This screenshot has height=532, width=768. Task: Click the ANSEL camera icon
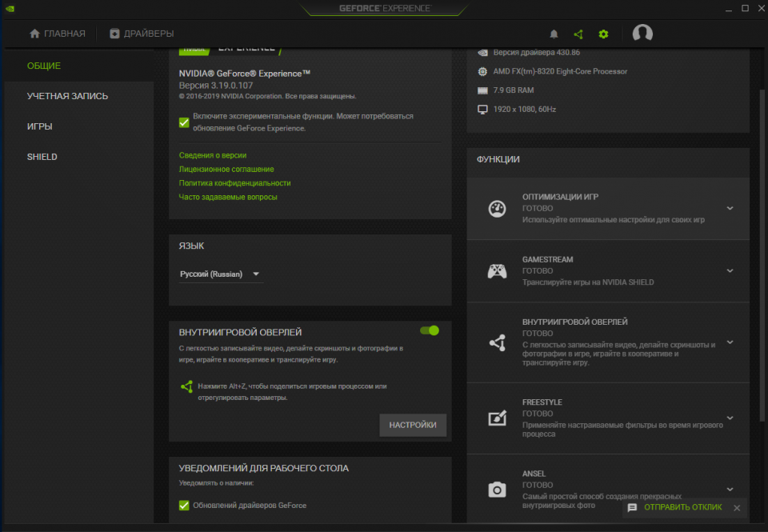click(x=497, y=490)
